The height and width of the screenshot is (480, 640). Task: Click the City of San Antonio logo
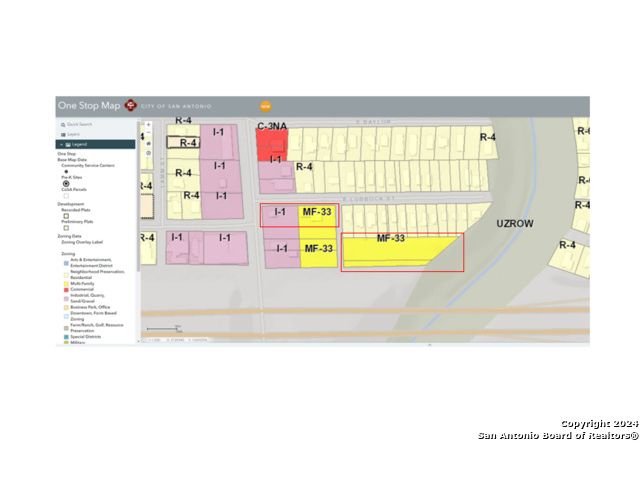pyautogui.click(x=131, y=105)
